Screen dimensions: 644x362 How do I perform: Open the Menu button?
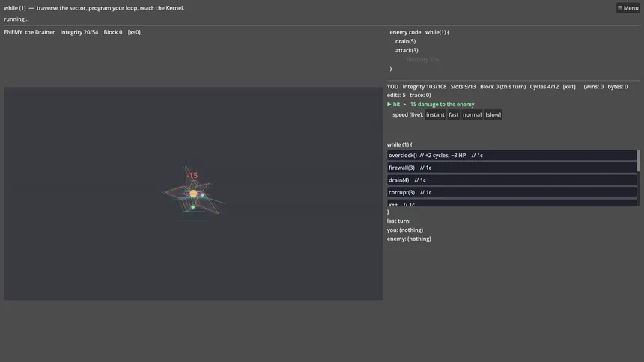[x=628, y=7]
